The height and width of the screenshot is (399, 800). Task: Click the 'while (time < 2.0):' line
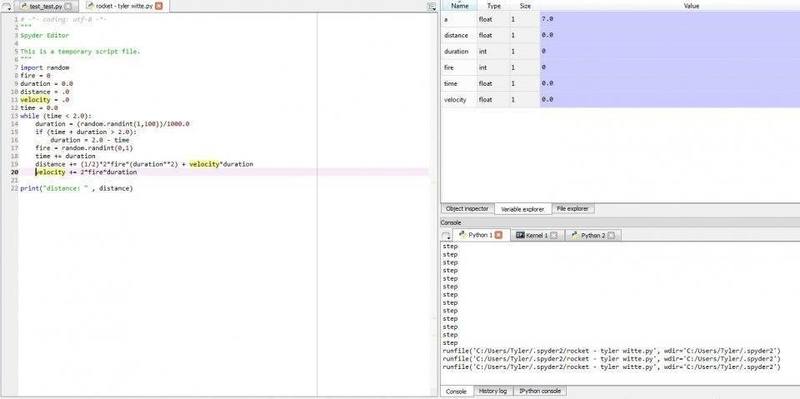coord(56,116)
